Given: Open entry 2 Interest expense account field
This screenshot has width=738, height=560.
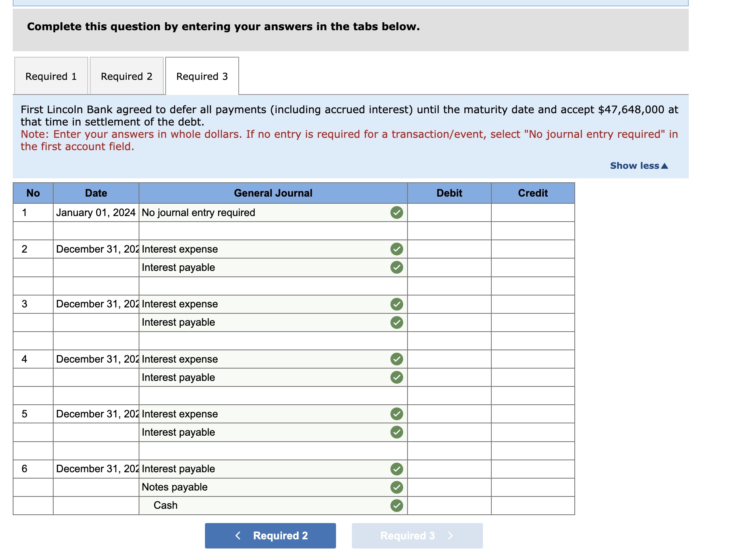Looking at the screenshot, I should click(273, 249).
